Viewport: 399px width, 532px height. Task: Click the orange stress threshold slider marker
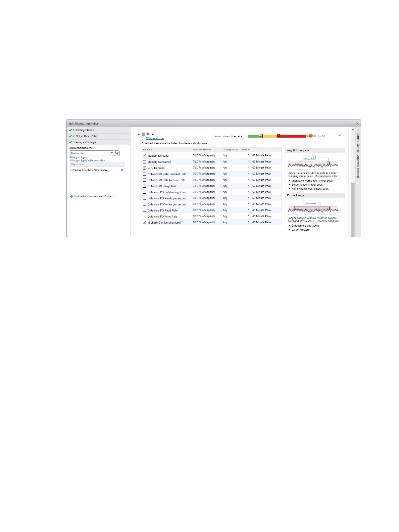pyautogui.click(x=311, y=136)
